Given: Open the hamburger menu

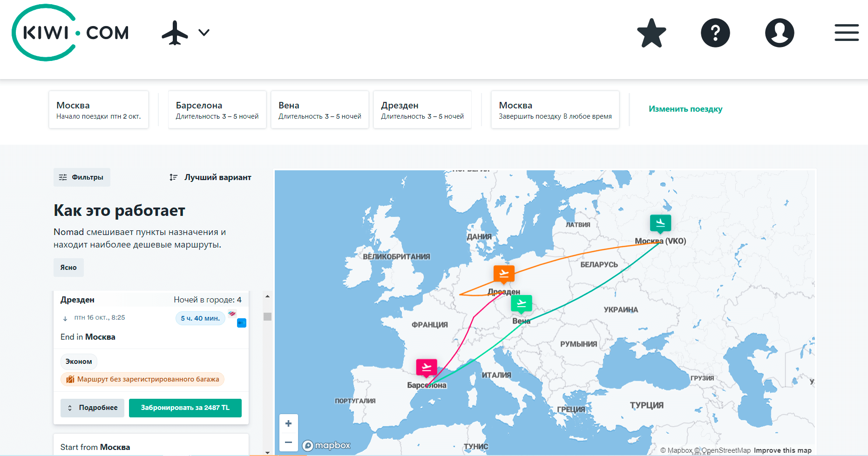Looking at the screenshot, I should tap(846, 33).
